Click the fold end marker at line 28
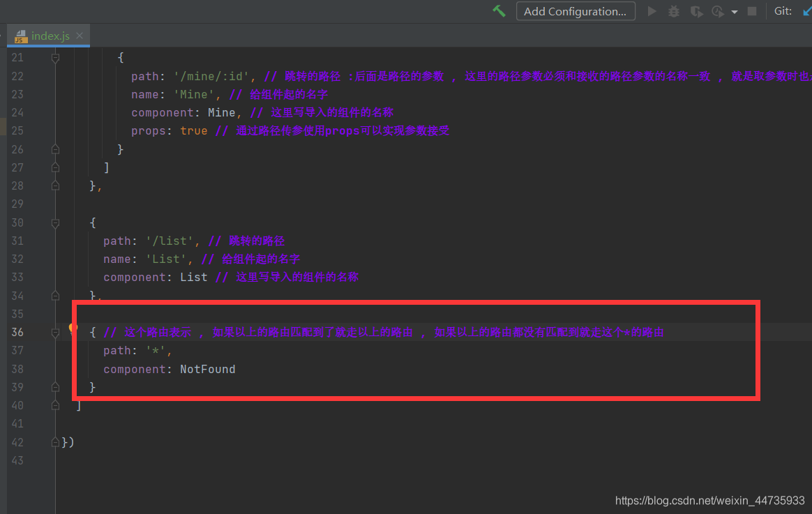The height and width of the screenshot is (514, 812). (x=55, y=186)
